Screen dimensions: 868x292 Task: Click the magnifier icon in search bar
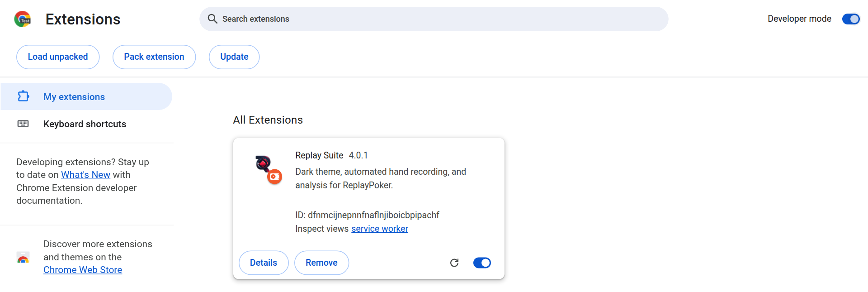(x=212, y=19)
